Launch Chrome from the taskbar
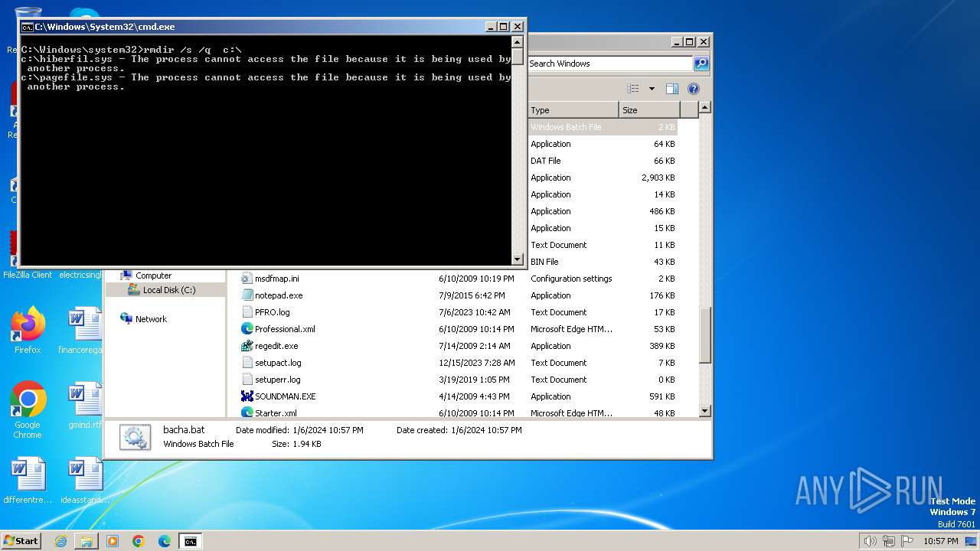This screenshot has width=980, height=551. pos(139,541)
